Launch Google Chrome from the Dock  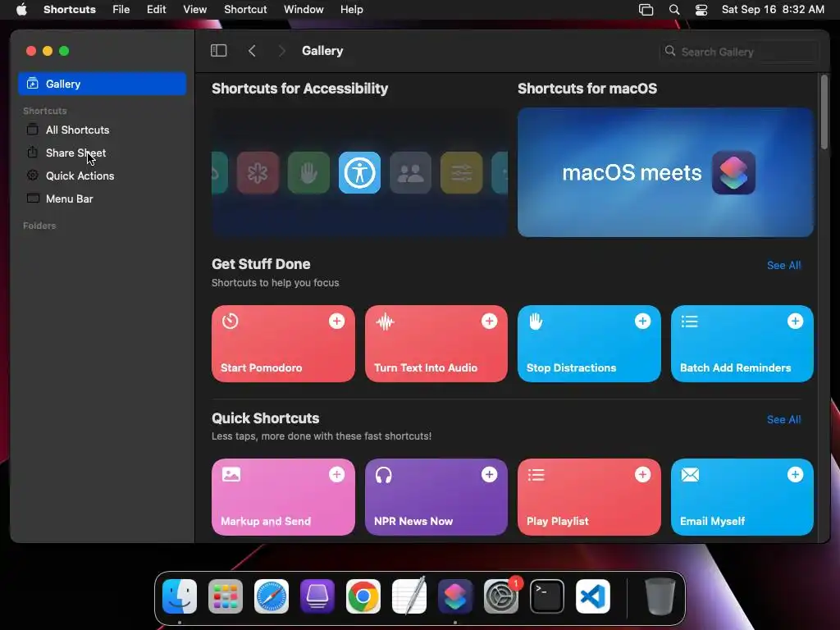pyautogui.click(x=363, y=596)
